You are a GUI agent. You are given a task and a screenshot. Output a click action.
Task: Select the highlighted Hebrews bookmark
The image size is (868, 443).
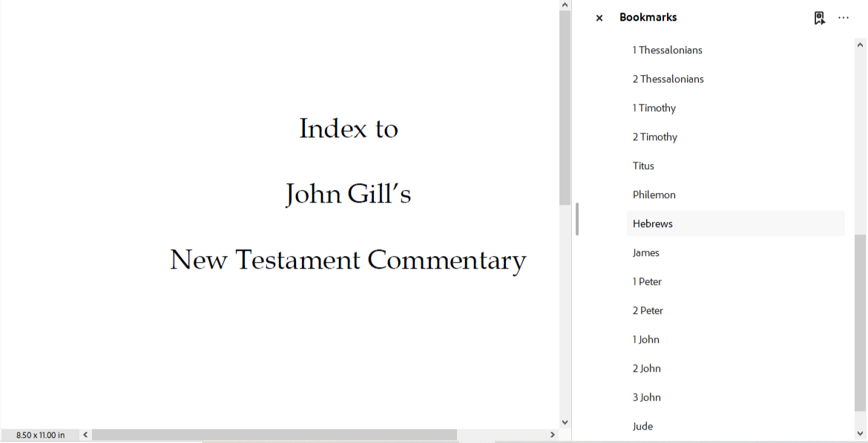653,224
